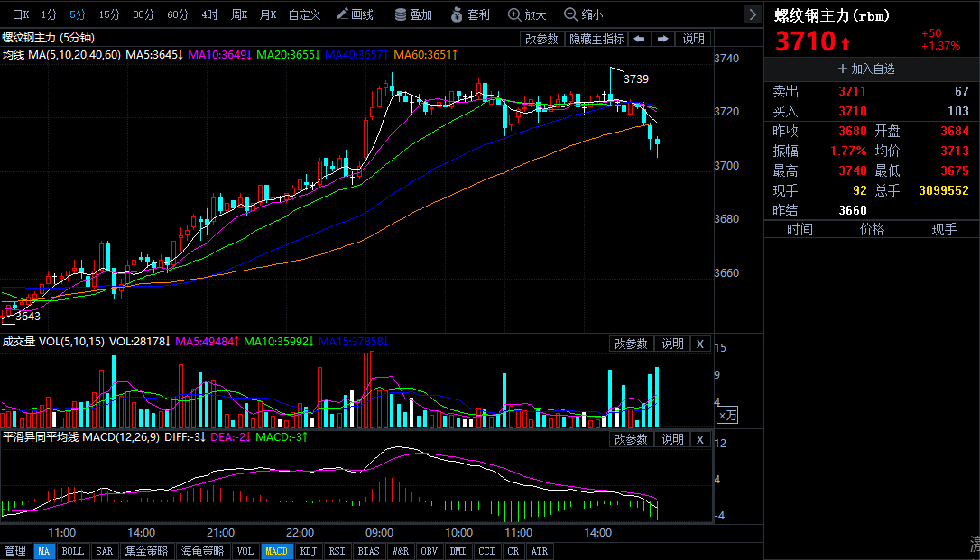Open 说明 in the volume panel
Image resolution: width=980 pixels, height=560 pixels.
[672, 344]
